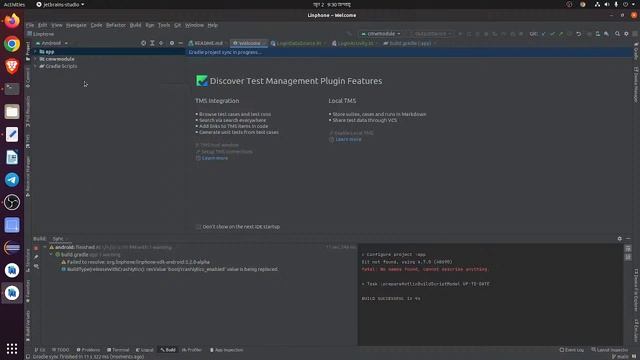Show applications grid in the dock

pyautogui.click(x=12, y=348)
